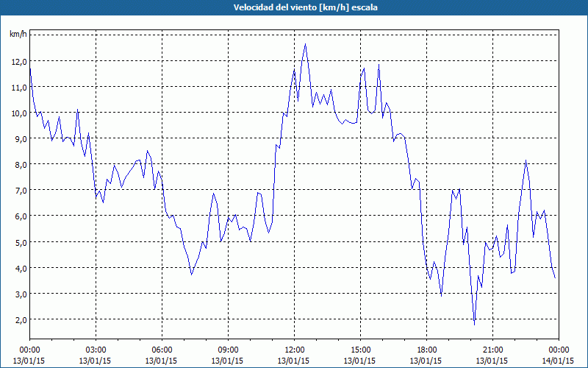Click the 09:00 time axis label
588x368 pixels.
[x=228, y=350]
